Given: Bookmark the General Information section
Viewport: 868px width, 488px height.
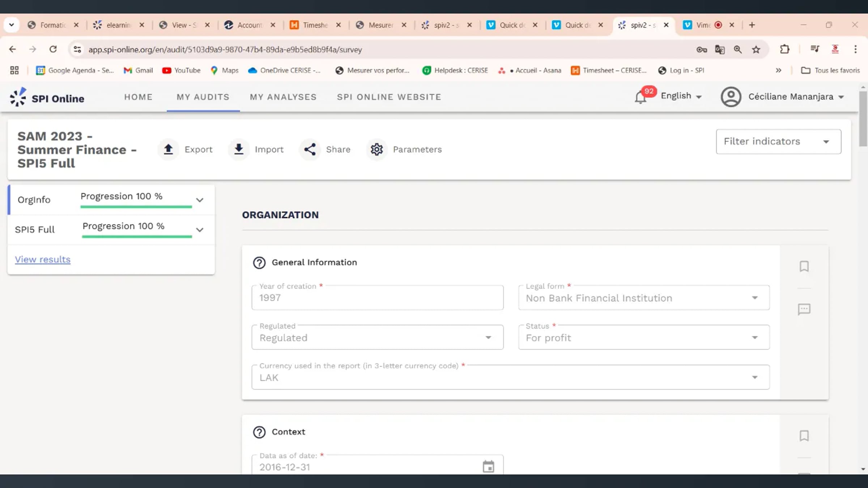Looking at the screenshot, I should pyautogui.click(x=805, y=266).
